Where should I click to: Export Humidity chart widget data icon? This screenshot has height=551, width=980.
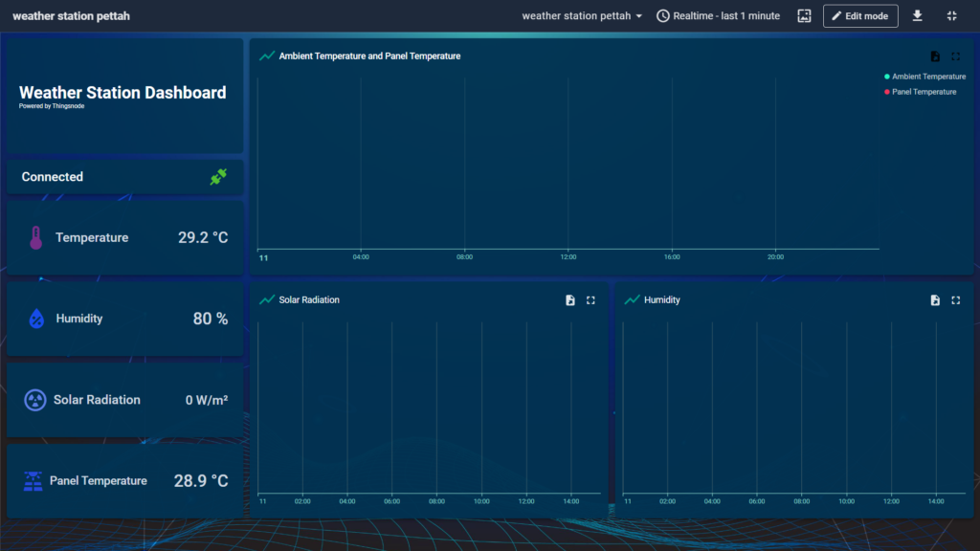click(935, 300)
